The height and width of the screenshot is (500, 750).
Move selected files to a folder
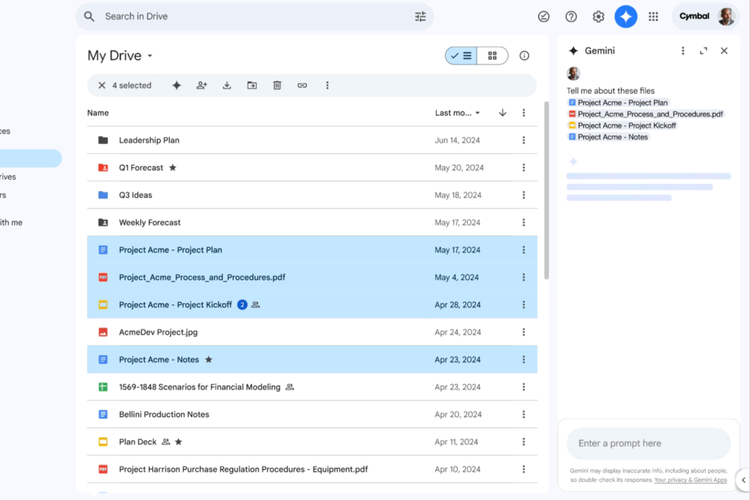(x=252, y=86)
